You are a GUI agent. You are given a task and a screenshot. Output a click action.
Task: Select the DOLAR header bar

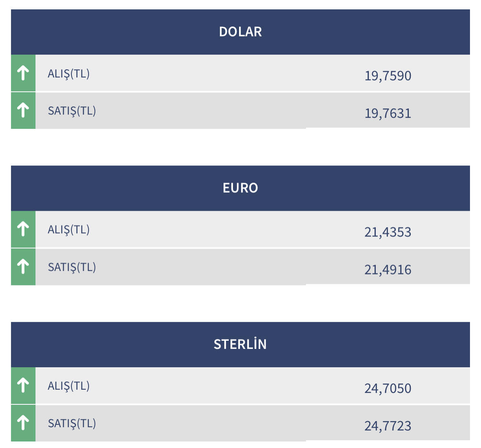[x=240, y=32]
